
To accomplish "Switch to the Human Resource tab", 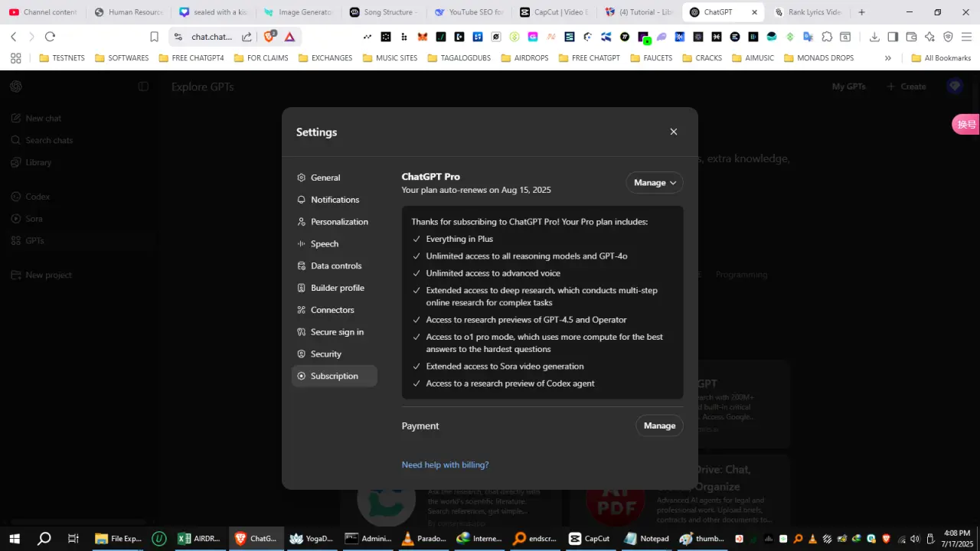I will (129, 12).
